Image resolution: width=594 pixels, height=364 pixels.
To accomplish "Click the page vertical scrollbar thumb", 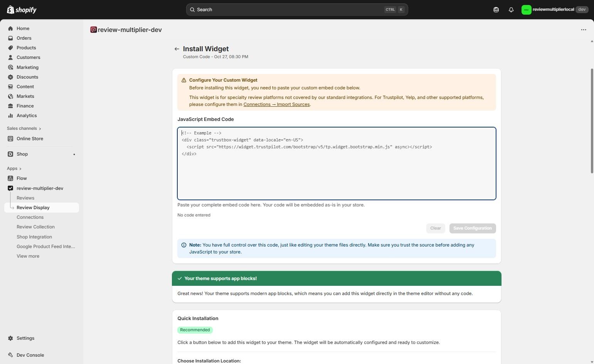I will (x=592, y=121).
